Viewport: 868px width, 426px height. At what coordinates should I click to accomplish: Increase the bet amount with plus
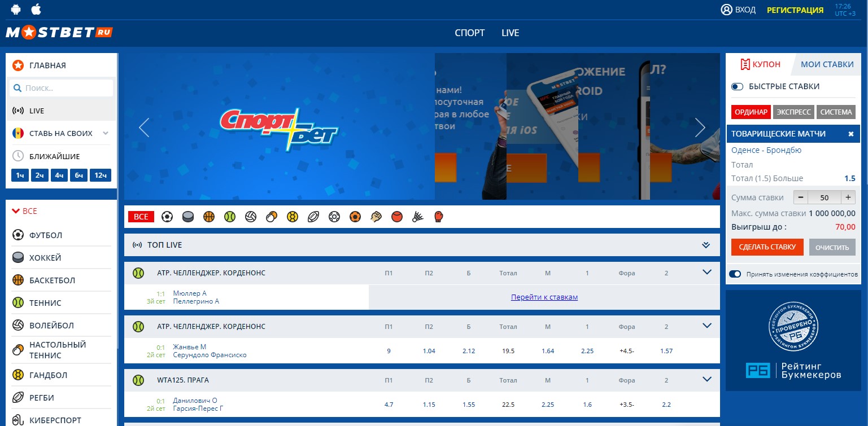tap(848, 197)
